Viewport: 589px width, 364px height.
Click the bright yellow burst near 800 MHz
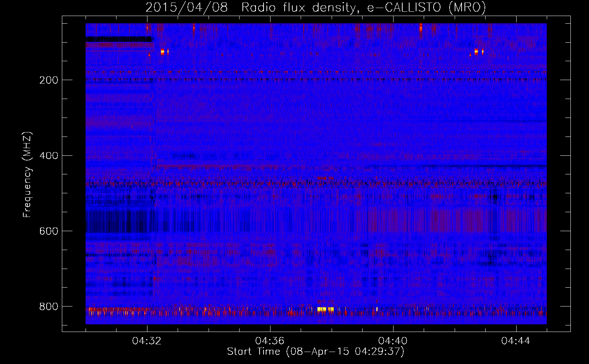(x=325, y=309)
